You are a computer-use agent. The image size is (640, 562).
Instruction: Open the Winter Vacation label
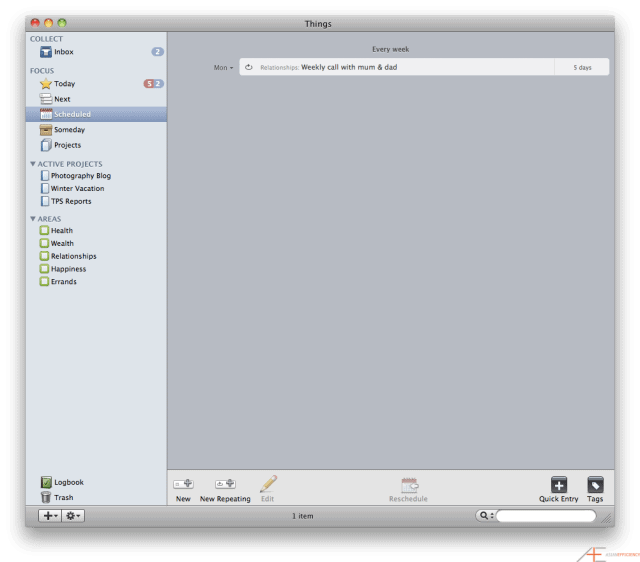78,189
